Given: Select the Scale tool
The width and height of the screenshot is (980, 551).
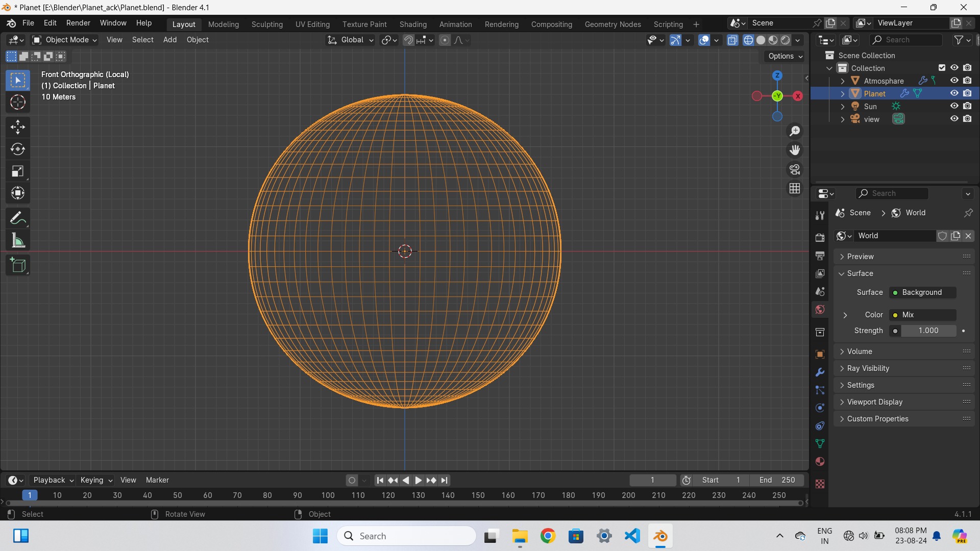Looking at the screenshot, I should coord(18,171).
